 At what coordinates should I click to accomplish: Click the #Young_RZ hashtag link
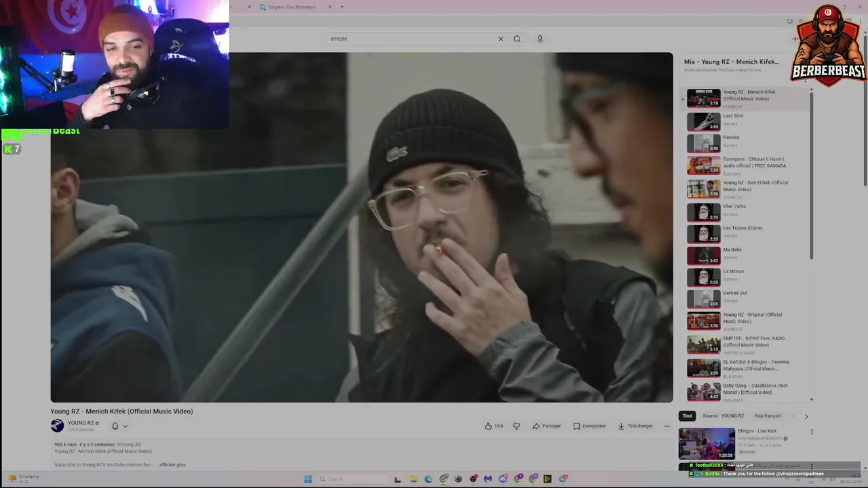(130, 445)
